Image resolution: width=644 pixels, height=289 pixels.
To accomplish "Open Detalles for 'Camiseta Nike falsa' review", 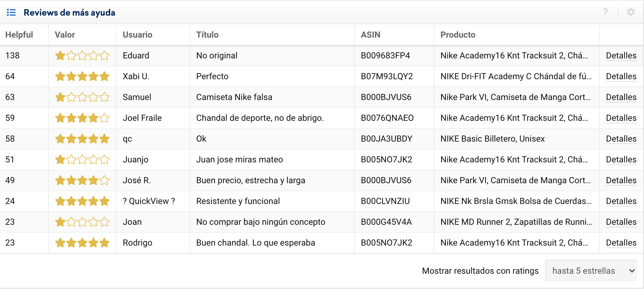I will point(621,97).
